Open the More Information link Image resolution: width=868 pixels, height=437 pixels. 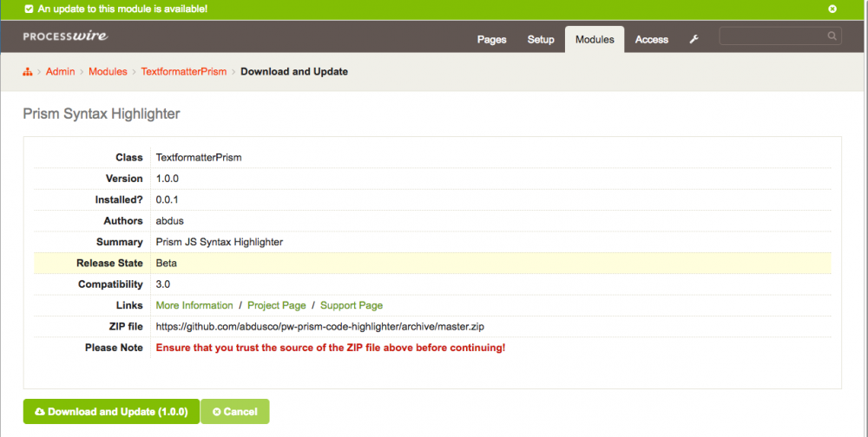pos(194,305)
